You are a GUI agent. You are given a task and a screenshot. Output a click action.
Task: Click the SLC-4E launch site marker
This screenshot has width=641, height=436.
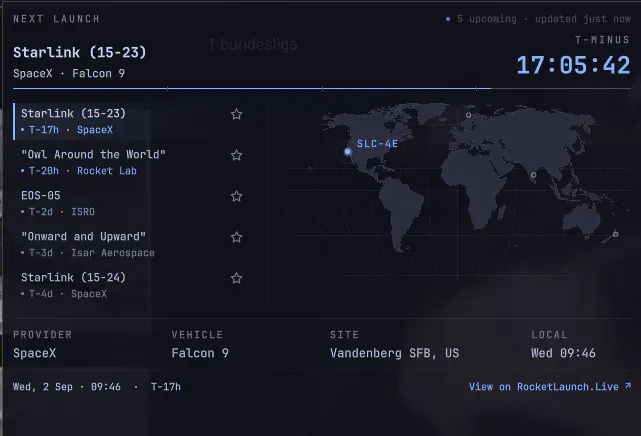[347, 152]
